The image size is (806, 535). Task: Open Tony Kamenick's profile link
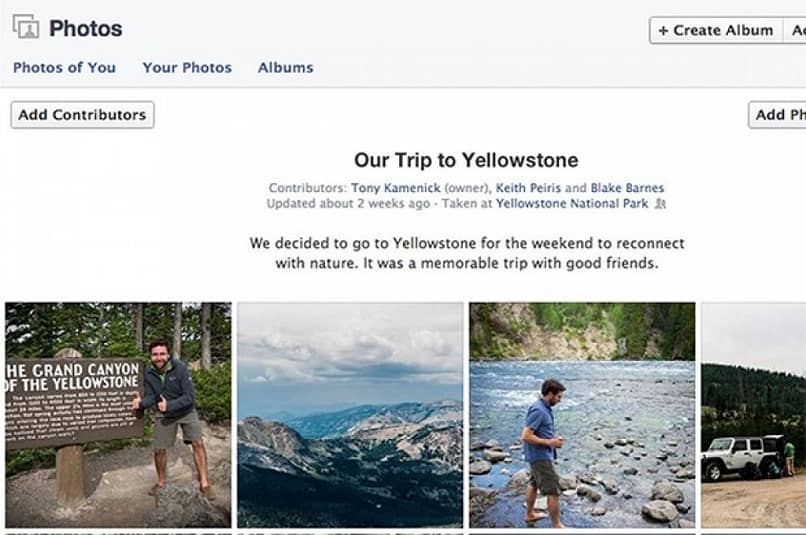393,188
